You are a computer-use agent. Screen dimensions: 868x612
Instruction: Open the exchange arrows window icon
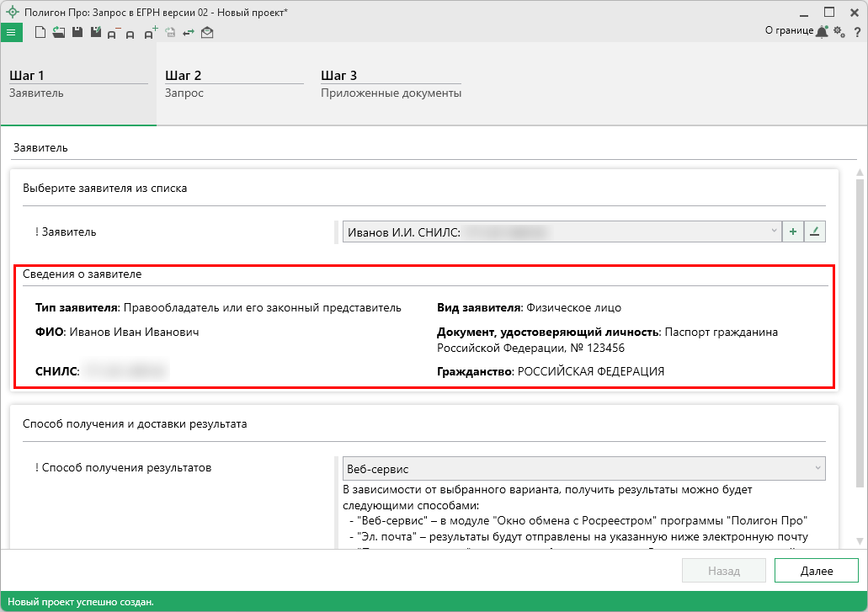189,33
